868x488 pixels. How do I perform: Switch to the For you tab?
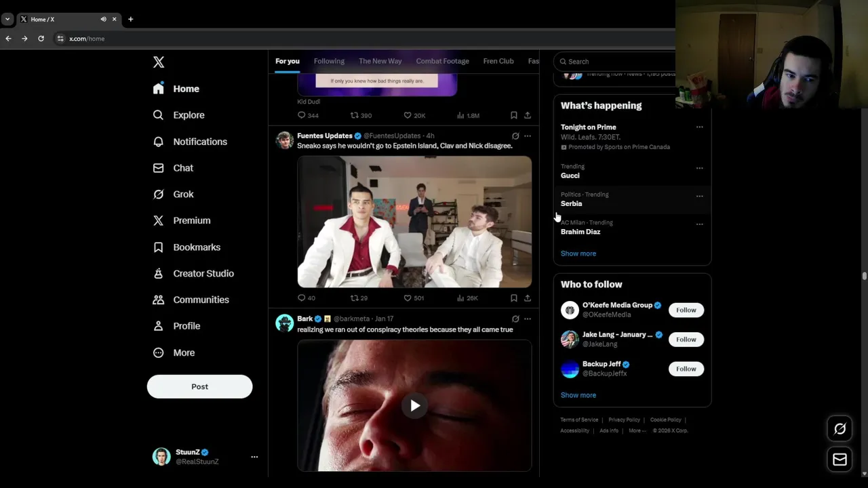tap(288, 61)
